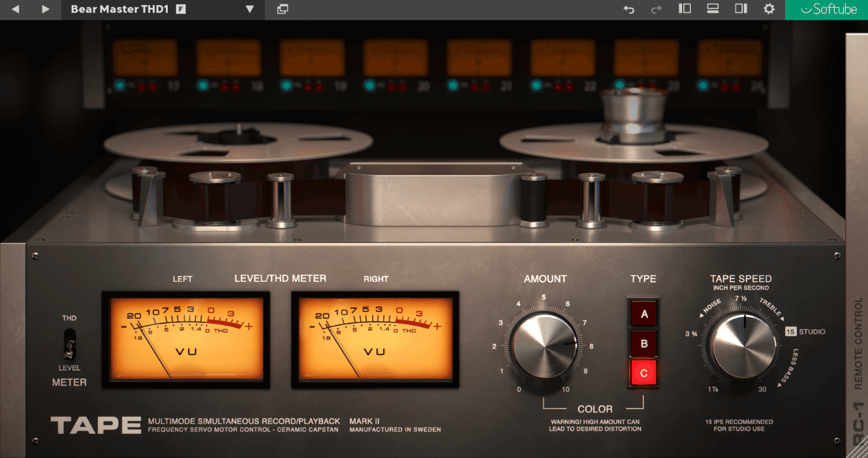
Task: Select the lit tape type C
Action: [643, 373]
